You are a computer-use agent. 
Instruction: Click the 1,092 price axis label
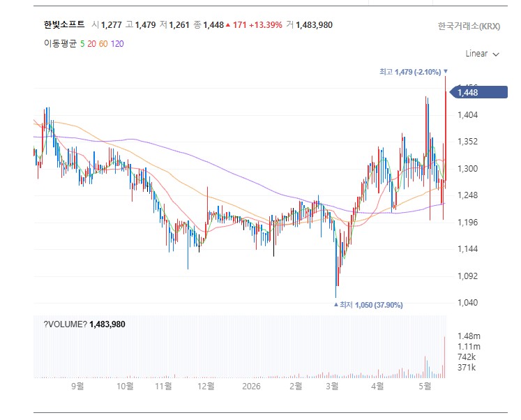pyautogui.click(x=467, y=276)
